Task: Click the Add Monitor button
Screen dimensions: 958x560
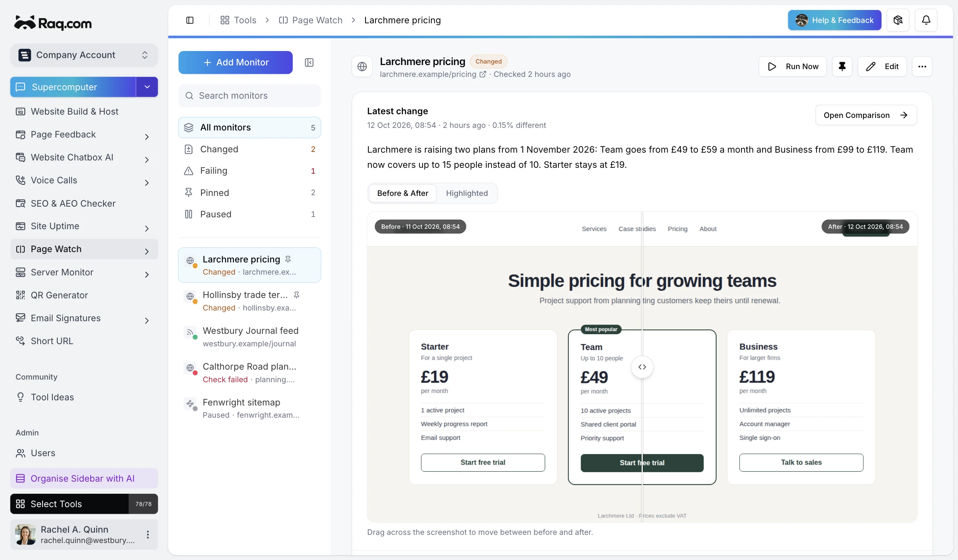Action: coord(235,62)
